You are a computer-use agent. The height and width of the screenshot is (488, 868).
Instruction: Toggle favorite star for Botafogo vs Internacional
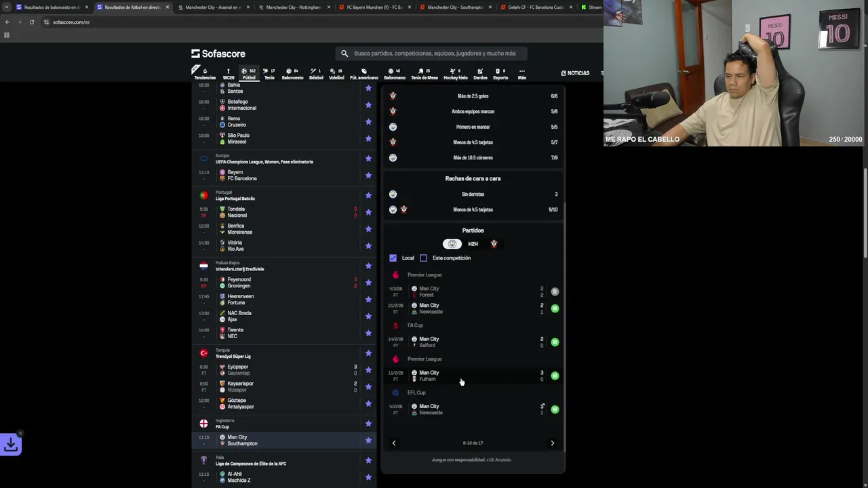368,104
